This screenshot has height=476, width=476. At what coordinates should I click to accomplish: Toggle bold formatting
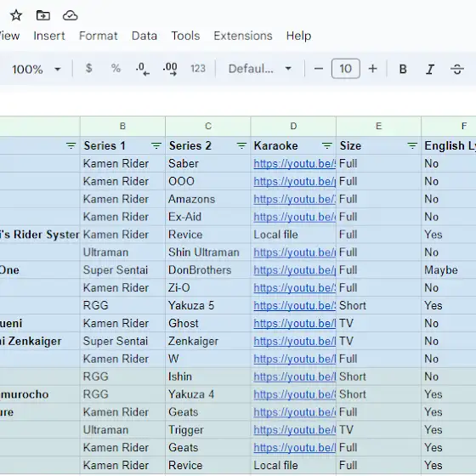tap(403, 69)
